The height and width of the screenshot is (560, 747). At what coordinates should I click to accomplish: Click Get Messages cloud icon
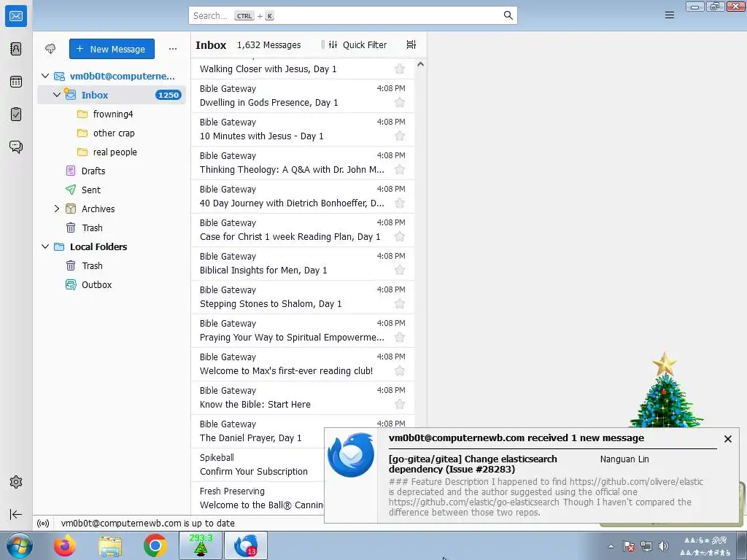coord(50,49)
